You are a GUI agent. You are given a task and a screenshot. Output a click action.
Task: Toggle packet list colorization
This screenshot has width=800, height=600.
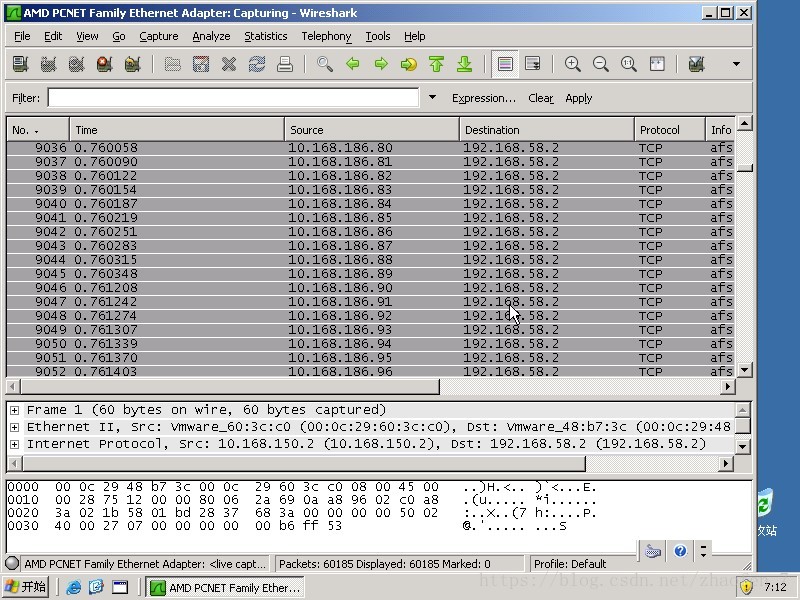(505, 64)
